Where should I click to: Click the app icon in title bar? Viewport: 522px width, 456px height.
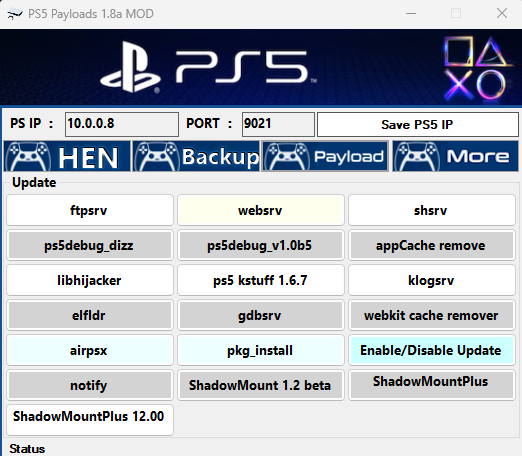(15, 14)
